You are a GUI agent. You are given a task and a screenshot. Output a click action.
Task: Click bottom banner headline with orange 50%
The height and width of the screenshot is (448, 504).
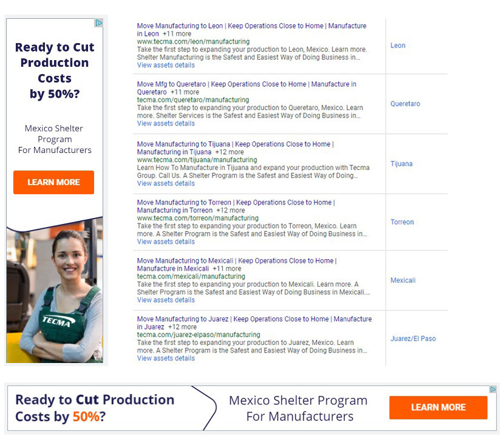pyautogui.click(x=95, y=408)
